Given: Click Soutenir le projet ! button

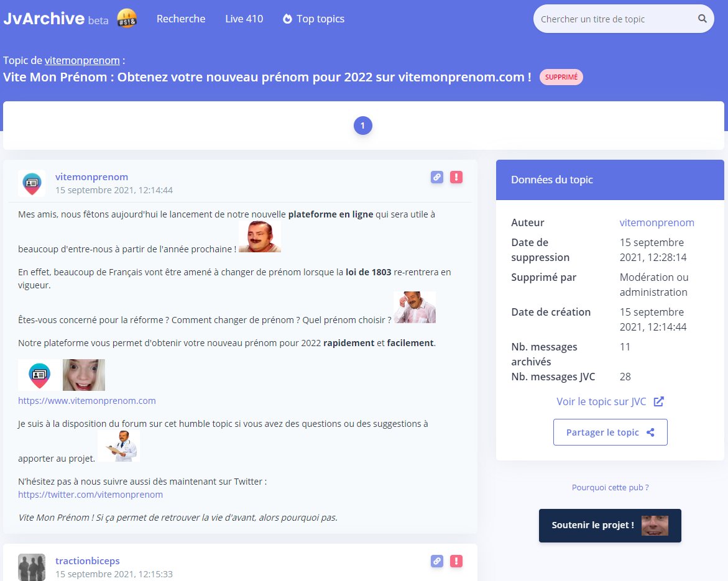Looking at the screenshot, I should pos(610,525).
